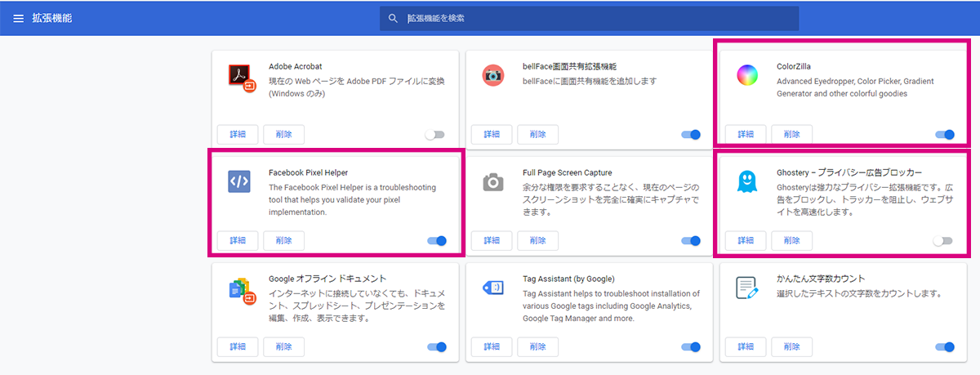
Task: Click the かんたん文字数カウント title text
Action: coord(821,279)
